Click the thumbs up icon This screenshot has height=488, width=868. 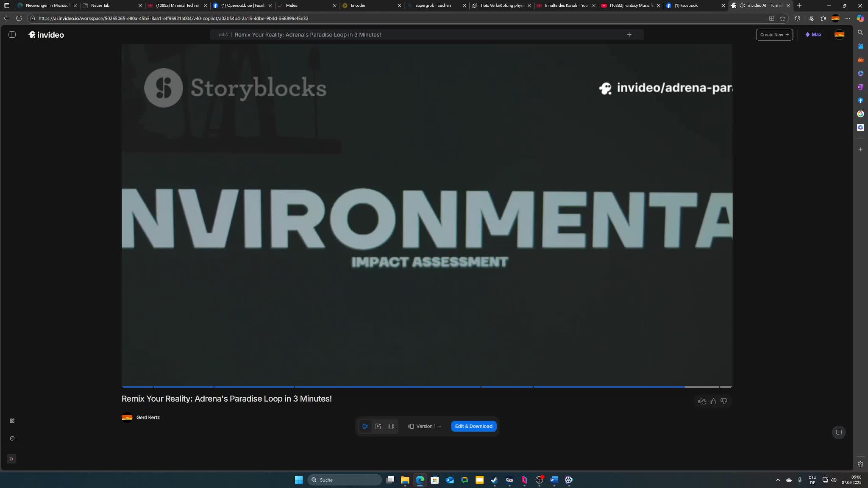click(x=713, y=401)
